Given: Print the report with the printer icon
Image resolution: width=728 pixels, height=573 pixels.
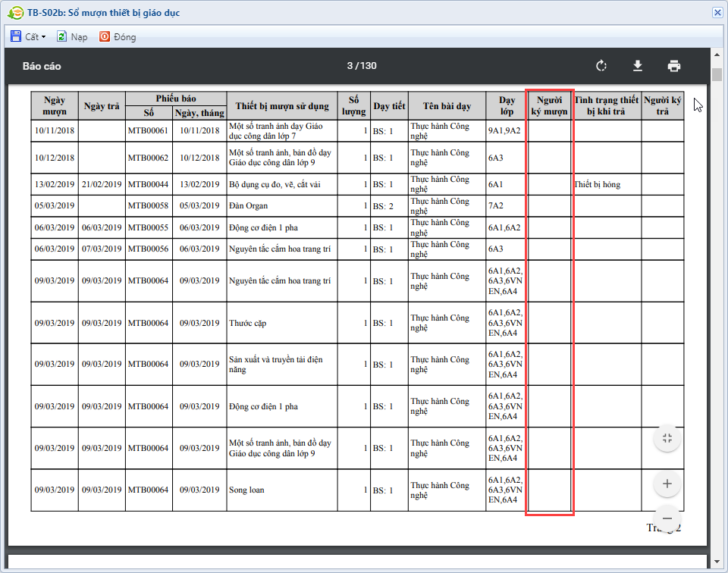Looking at the screenshot, I should click(x=674, y=66).
